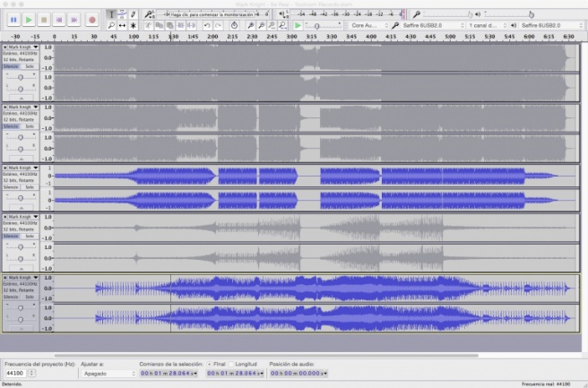
Task: Open the topmost track's Mark Knigh name menu
Action: 23,47
